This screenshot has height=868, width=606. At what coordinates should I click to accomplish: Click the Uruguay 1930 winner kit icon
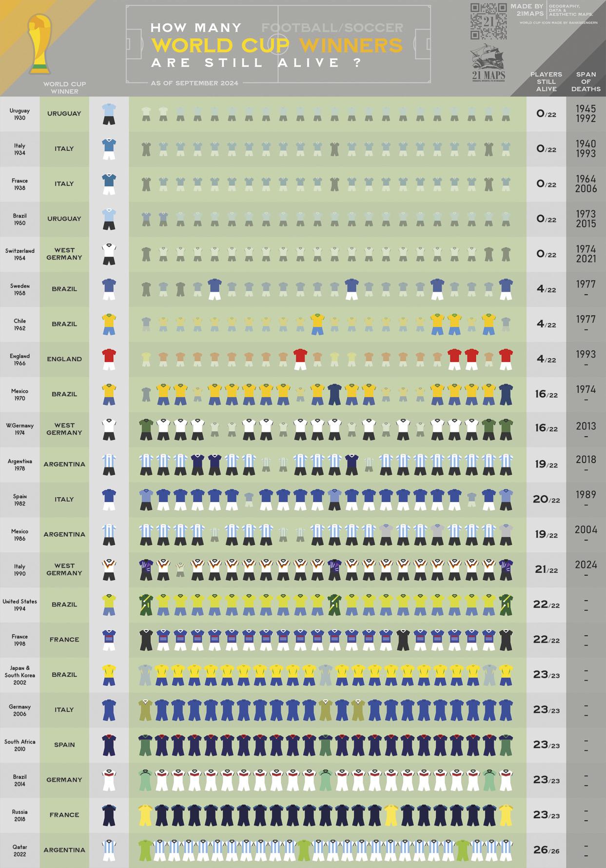coord(109,114)
